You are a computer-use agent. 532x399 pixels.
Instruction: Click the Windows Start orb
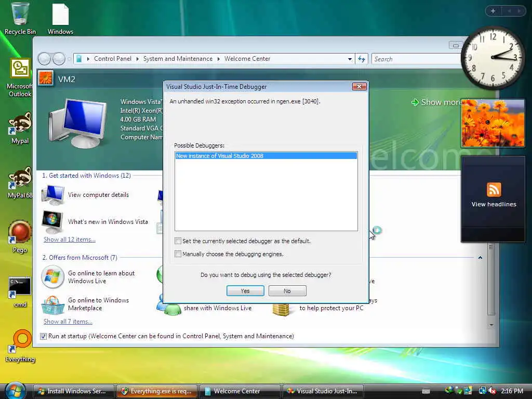(15, 391)
